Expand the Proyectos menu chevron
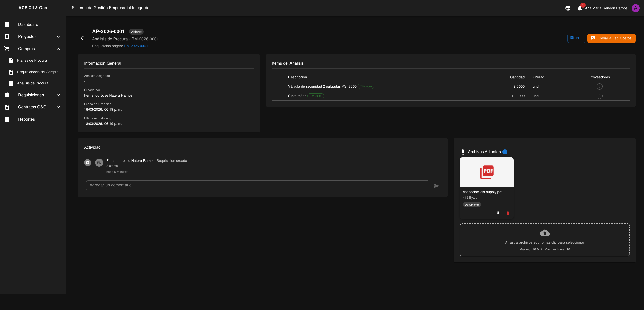The height and width of the screenshot is (310, 644). click(x=58, y=37)
